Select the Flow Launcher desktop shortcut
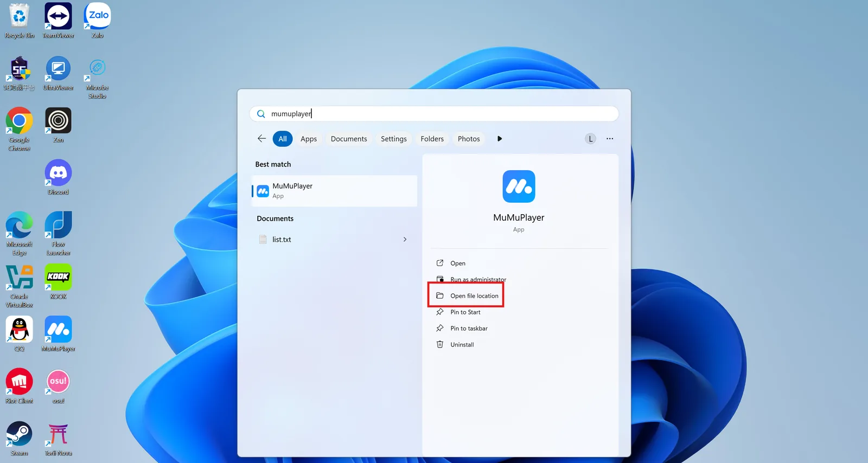Screen dimensions: 868x463 (58, 234)
